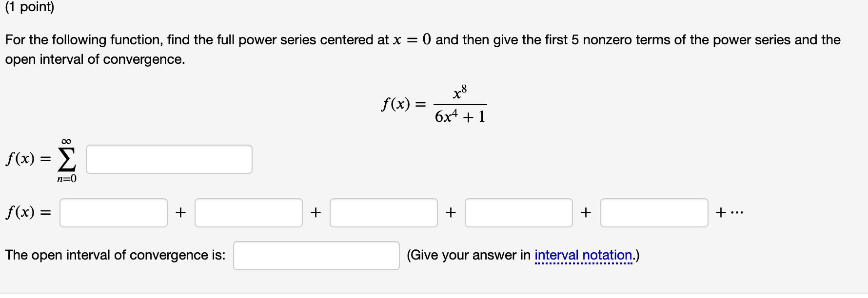868x298 pixels.
Task: Select the infinity symbol above sigma
Action: click(66, 141)
